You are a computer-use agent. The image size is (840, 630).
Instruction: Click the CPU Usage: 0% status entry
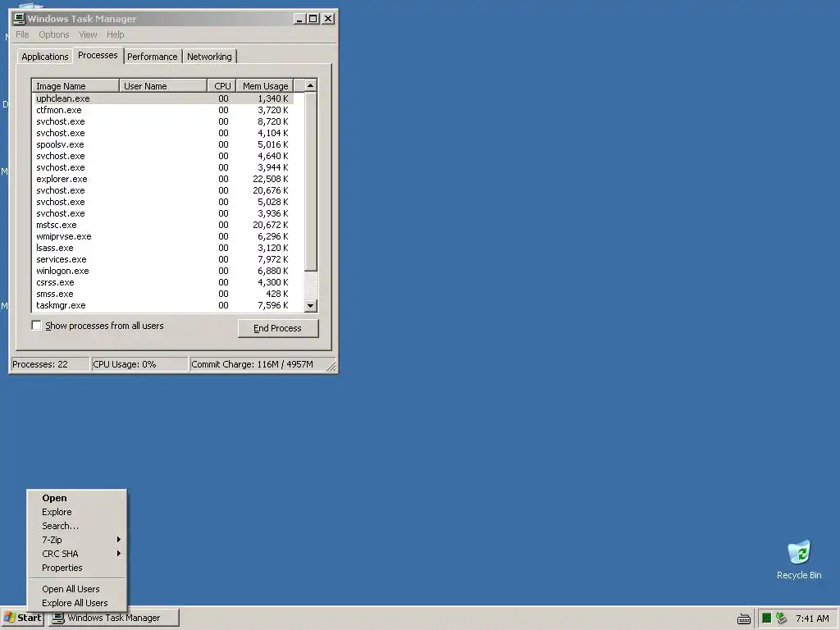tap(139, 364)
